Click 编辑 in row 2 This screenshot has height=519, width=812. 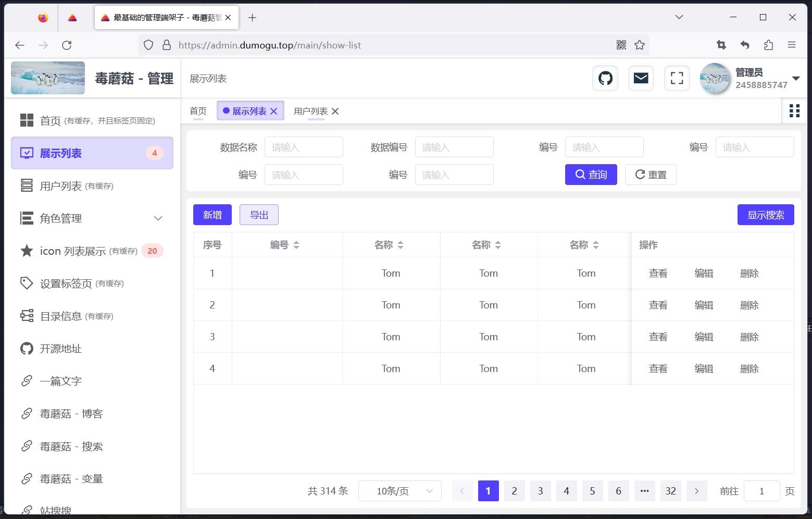704,305
